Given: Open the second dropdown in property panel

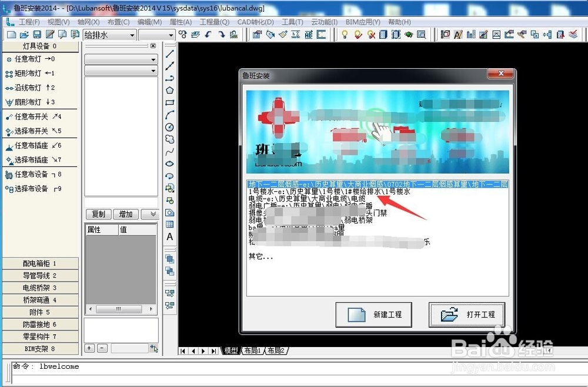Looking at the screenshot, I should pyautogui.click(x=121, y=71).
